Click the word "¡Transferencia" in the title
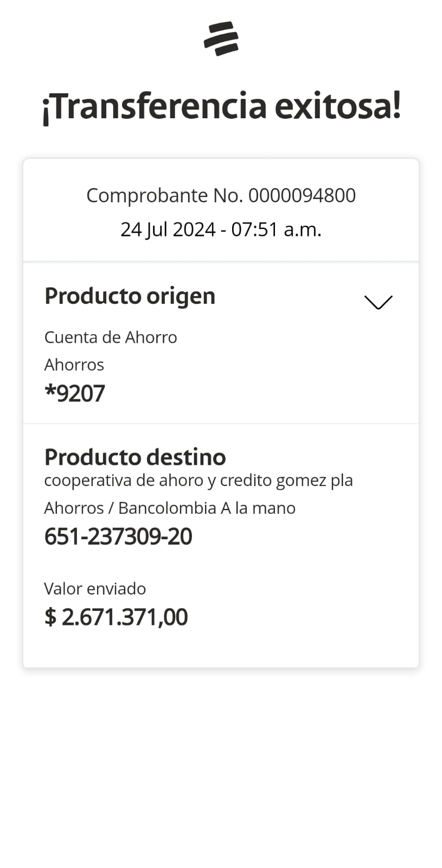This screenshot has width=442, height=868. pyautogui.click(x=154, y=106)
